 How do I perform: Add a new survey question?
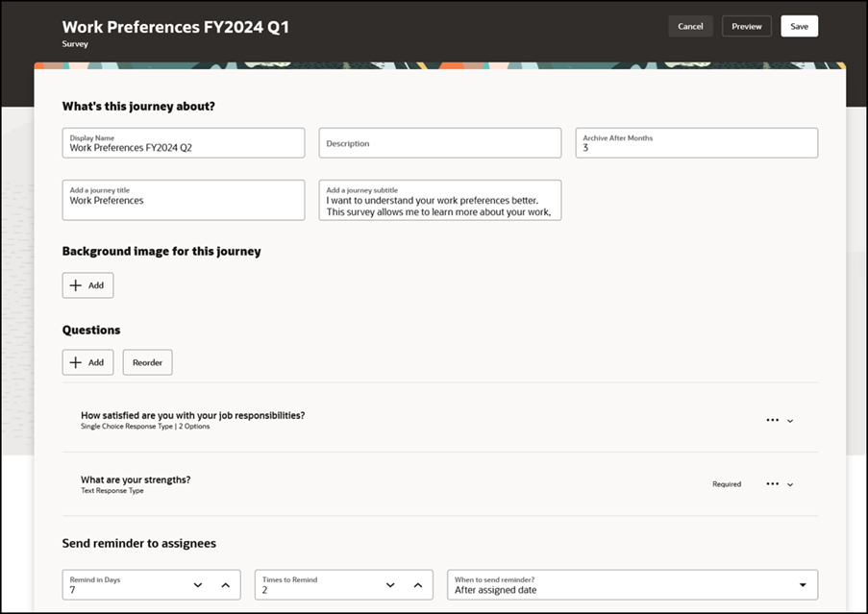coord(88,362)
